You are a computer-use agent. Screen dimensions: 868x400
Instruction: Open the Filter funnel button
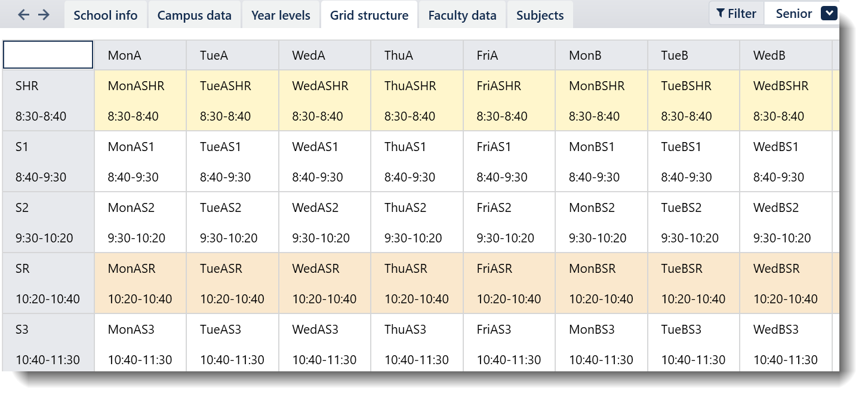736,14
